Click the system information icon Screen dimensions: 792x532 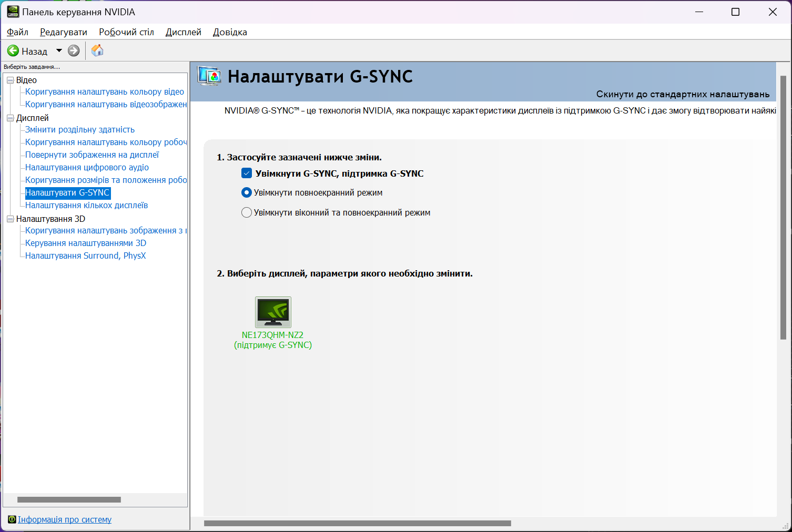[x=12, y=519]
